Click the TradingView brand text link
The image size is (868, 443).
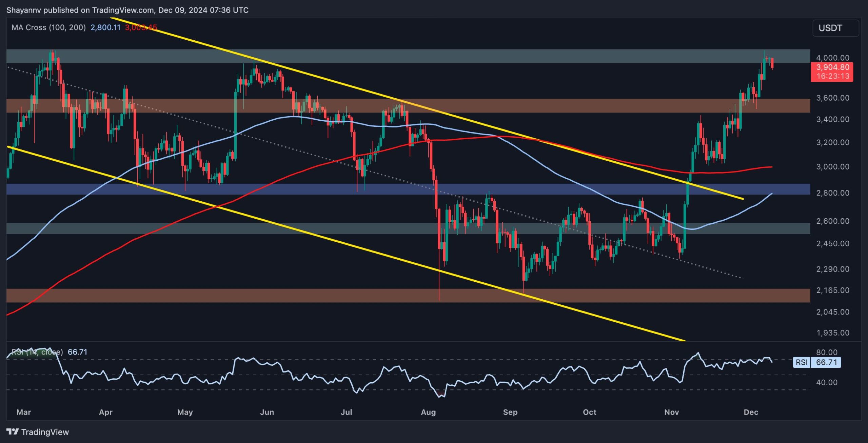(x=45, y=432)
